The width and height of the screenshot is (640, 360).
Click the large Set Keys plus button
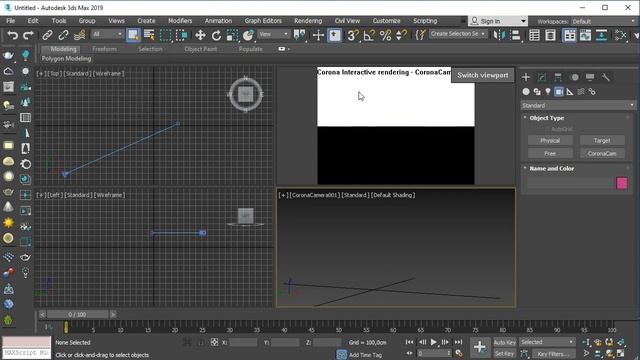[x=479, y=347]
